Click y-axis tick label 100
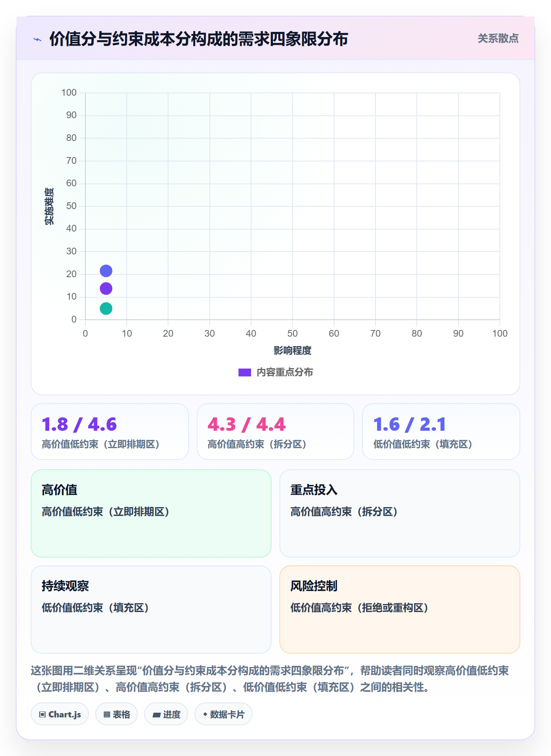The height and width of the screenshot is (756, 551). 69,93
